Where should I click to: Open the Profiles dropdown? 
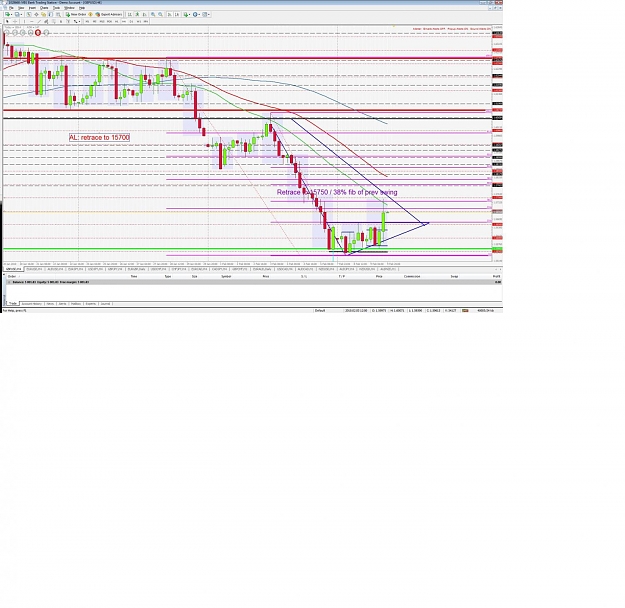pos(18,14)
